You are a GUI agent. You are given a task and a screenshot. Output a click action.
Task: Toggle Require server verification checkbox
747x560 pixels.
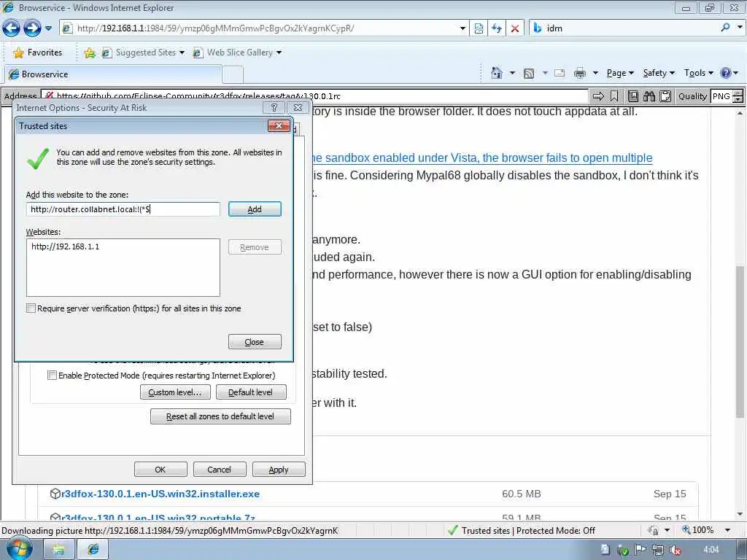(x=31, y=308)
